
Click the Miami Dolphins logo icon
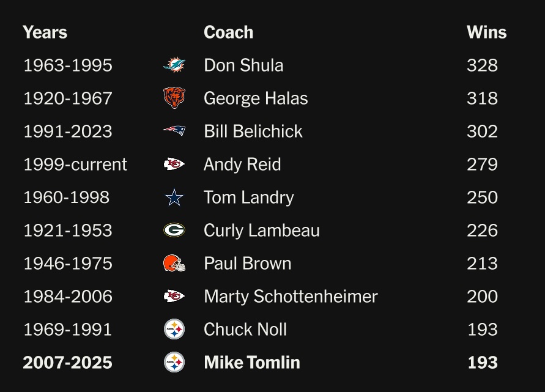pos(174,65)
